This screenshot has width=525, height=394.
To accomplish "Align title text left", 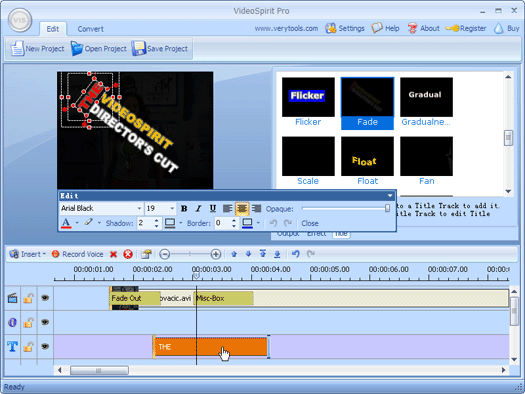I will [227, 209].
